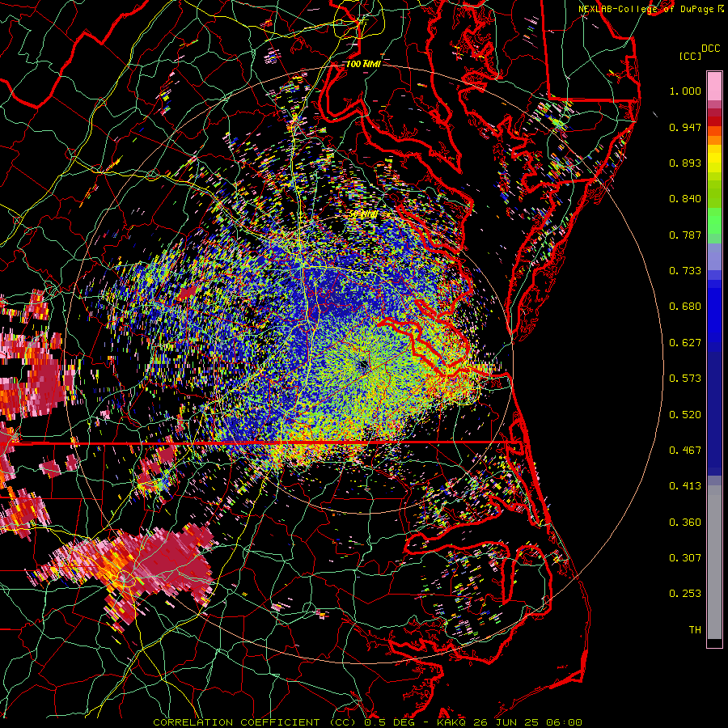This screenshot has width=728, height=728.
Task: Click the 0.573 color scale value
Action: [x=685, y=379]
